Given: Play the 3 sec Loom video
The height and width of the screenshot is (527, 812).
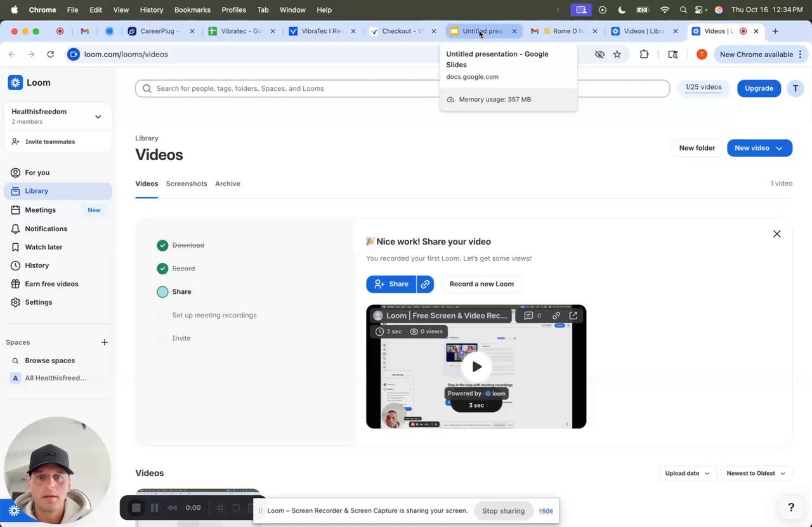Looking at the screenshot, I should pos(476,366).
